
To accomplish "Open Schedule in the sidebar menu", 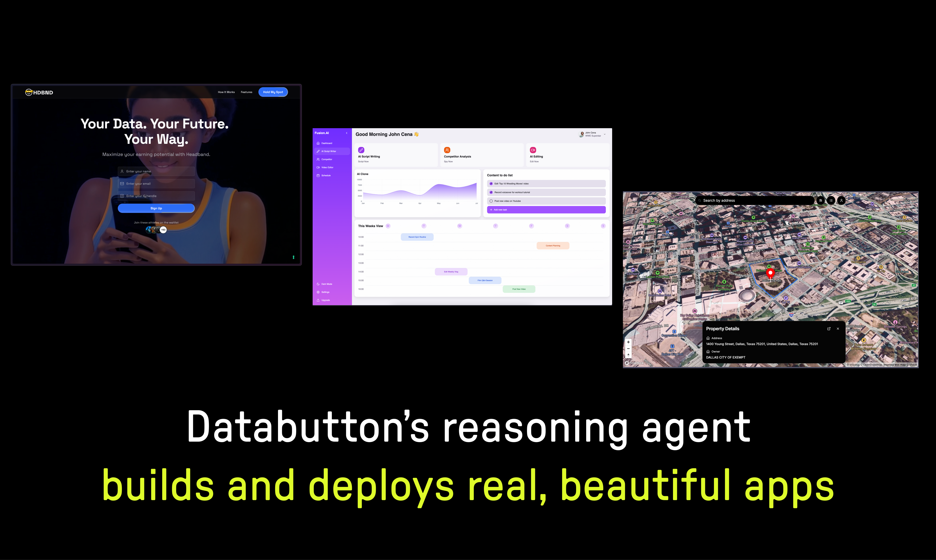I will point(326,175).
